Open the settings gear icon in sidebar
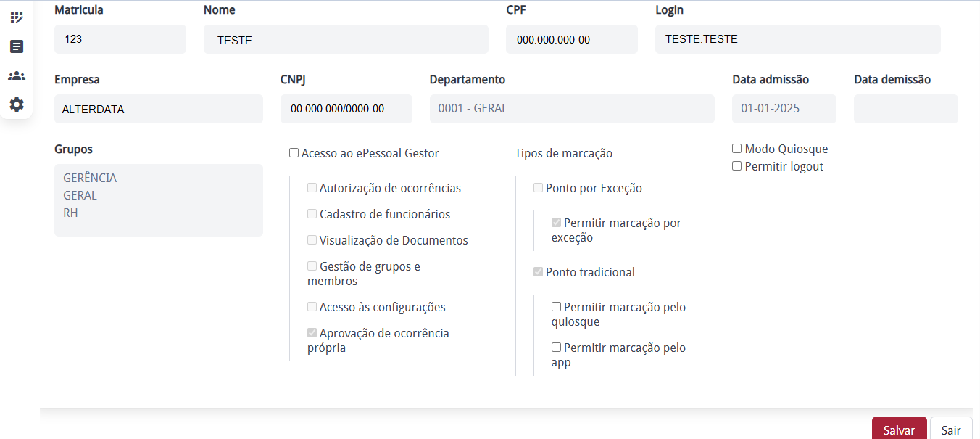This screenshot has height=439, width=980. pos(17,104)
